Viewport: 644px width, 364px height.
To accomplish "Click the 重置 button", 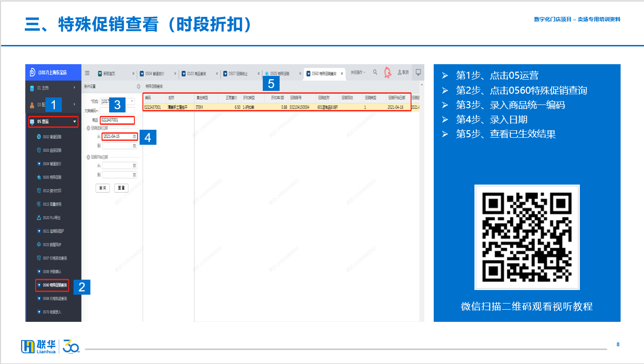I will pos(121,188).
